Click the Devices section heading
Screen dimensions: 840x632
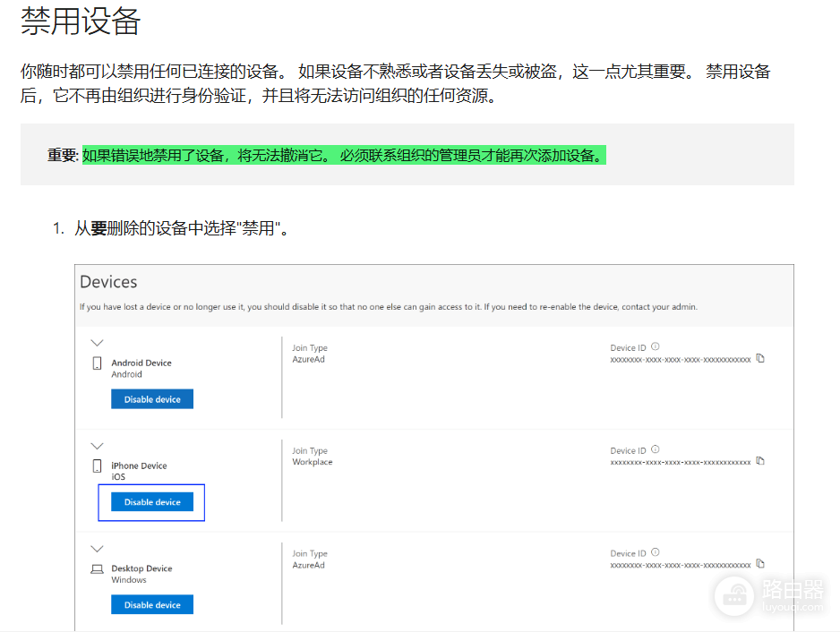[x=108, y=282]
